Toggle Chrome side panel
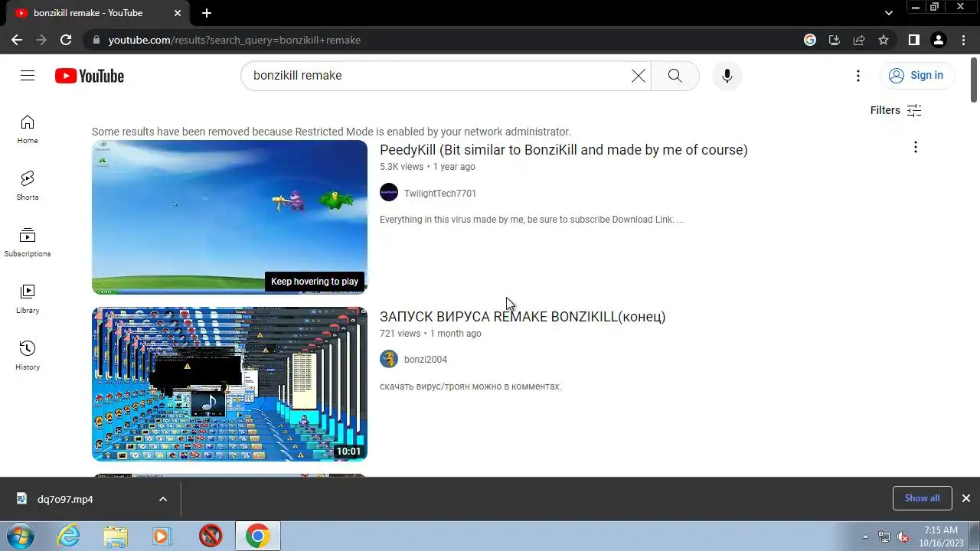This screenshot has height=551, width=980. [x=913, y=40]
